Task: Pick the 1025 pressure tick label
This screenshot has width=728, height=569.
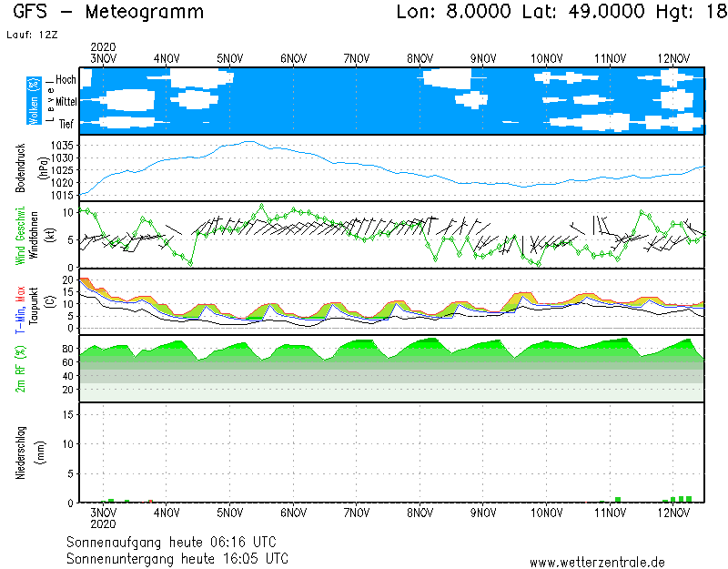Action: pyautogui.click(x=62, y=170)
